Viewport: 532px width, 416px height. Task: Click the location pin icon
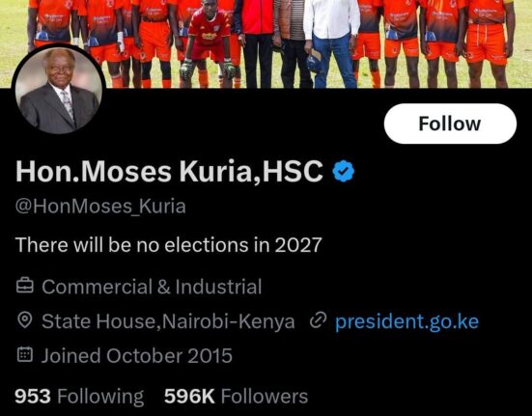(x=25, y=320)
